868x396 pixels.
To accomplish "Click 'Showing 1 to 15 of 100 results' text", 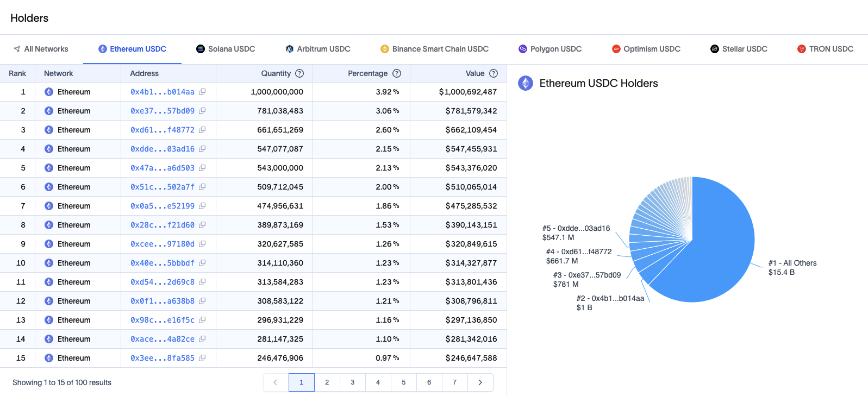I will point(62,382).
